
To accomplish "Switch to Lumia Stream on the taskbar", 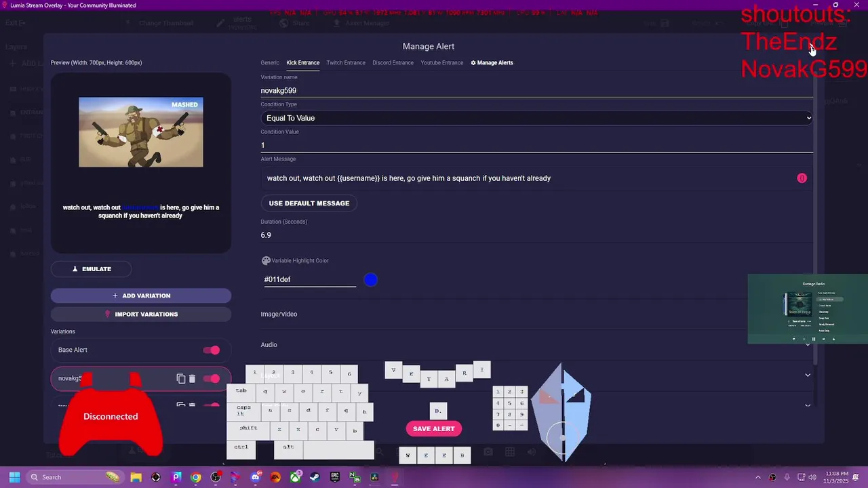I will pos(394,477).
